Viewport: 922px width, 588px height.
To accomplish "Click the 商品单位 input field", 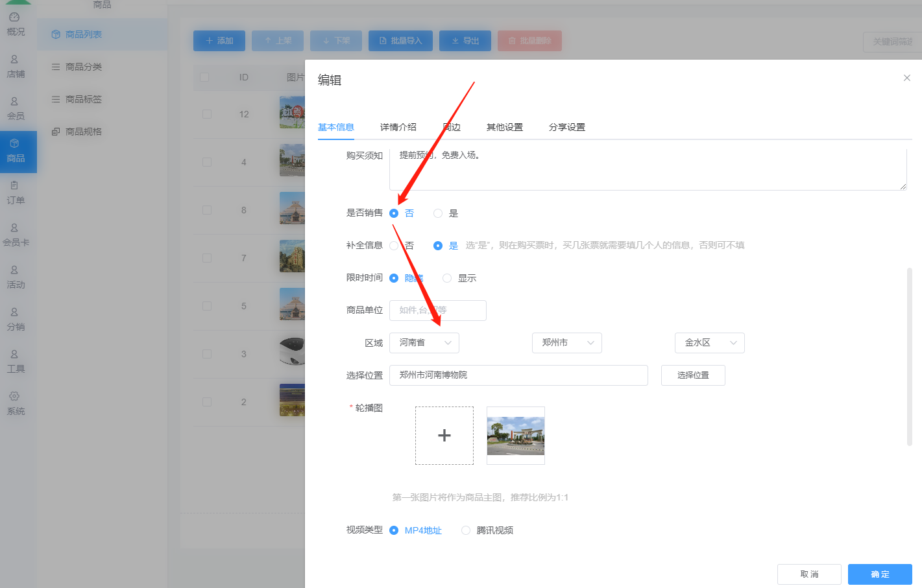I will [438, 311].
